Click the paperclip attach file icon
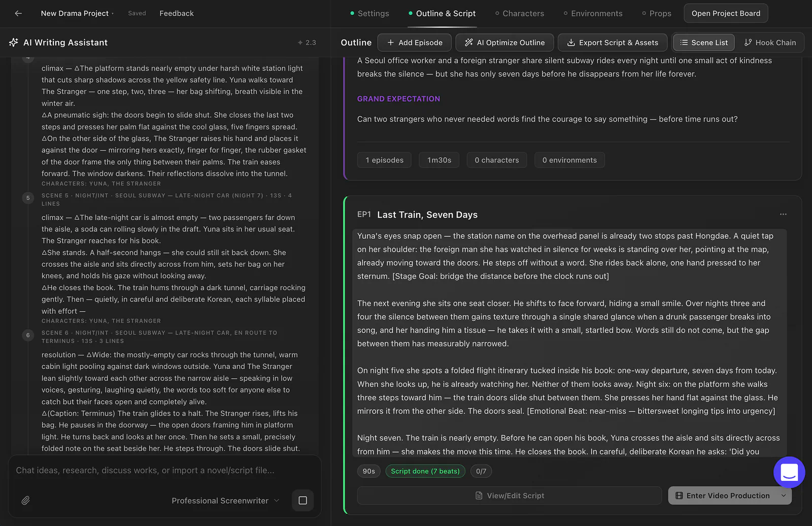 (x=25, y=501)
